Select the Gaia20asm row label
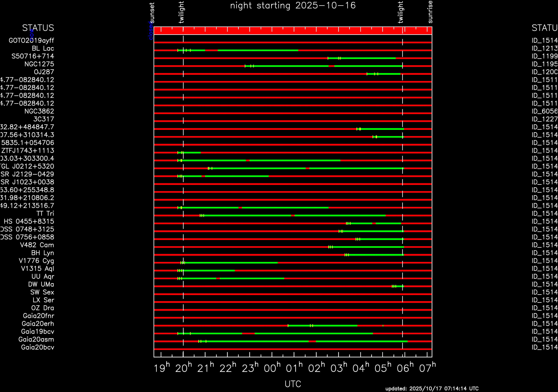This screenshot has height=392, width=558. 36,339
